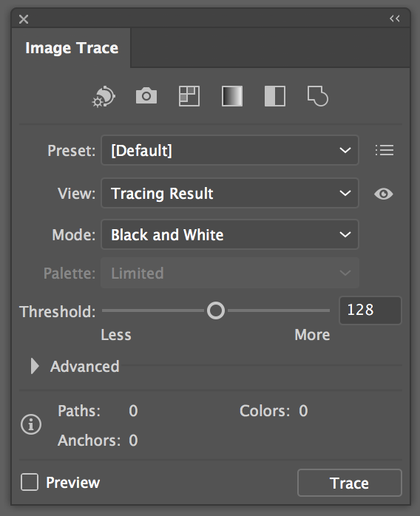Enable the Preview checkbox

click(x=30, y=482)
